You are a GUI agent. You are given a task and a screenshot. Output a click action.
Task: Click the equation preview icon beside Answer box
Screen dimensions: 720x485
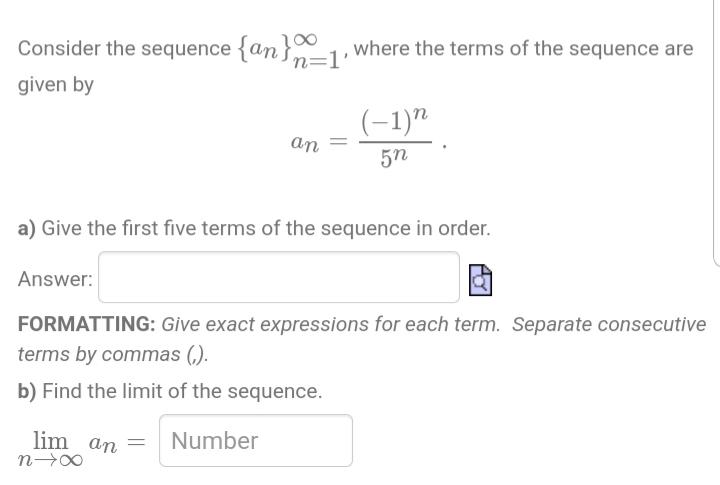480,280
